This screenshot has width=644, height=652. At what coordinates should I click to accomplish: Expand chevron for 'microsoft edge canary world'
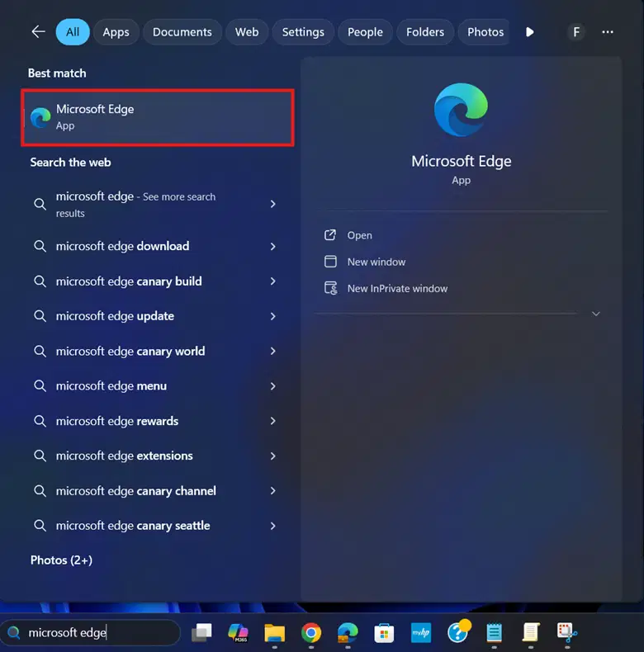point(273,352)
